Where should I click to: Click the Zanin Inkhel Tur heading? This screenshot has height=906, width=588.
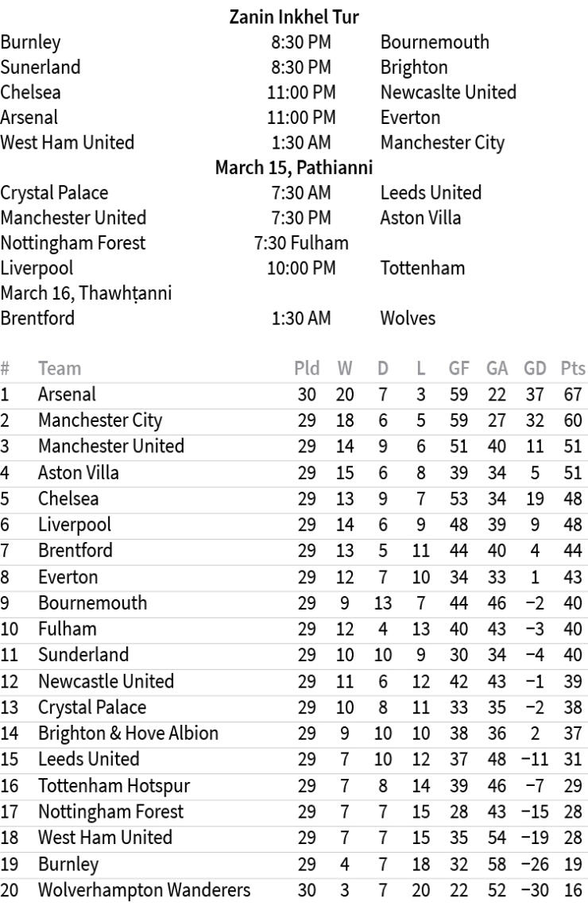pos(294,17)
